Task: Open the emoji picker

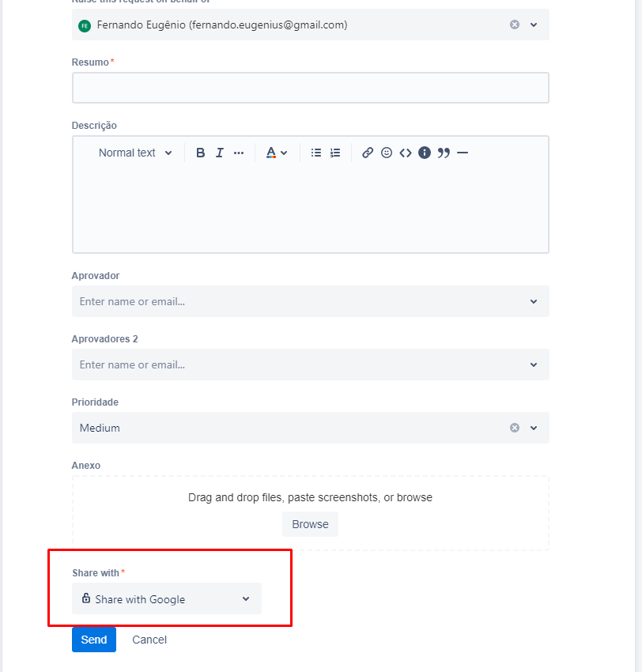Action: pos(387,153)
